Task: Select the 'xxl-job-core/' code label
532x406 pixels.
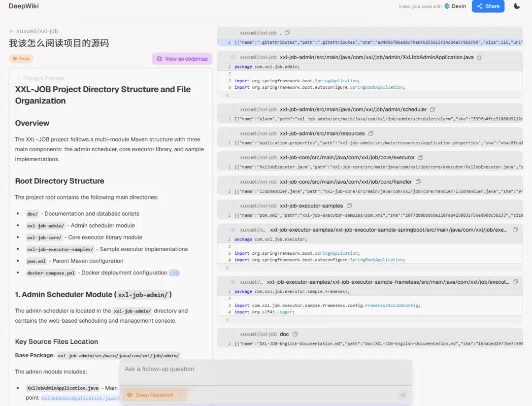Action: (x=44, y=237)
